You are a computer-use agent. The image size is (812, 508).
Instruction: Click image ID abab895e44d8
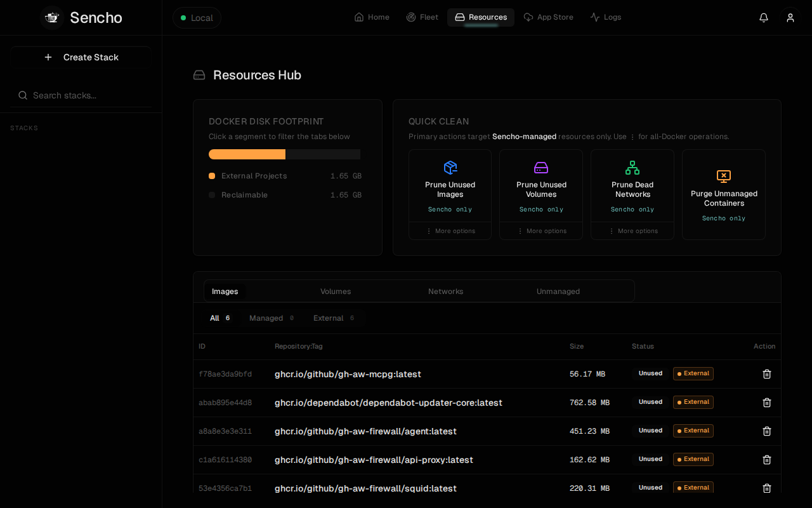tap(225, 403)
